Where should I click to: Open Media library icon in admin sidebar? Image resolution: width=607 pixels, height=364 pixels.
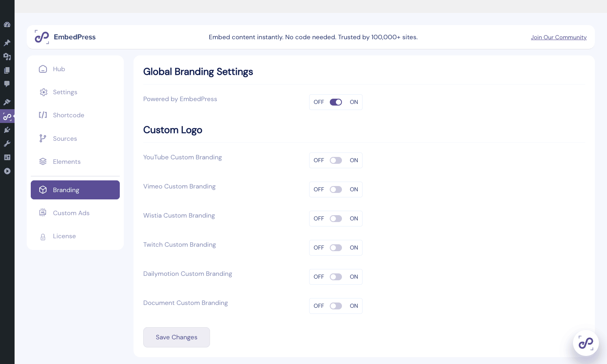[7, 57]
